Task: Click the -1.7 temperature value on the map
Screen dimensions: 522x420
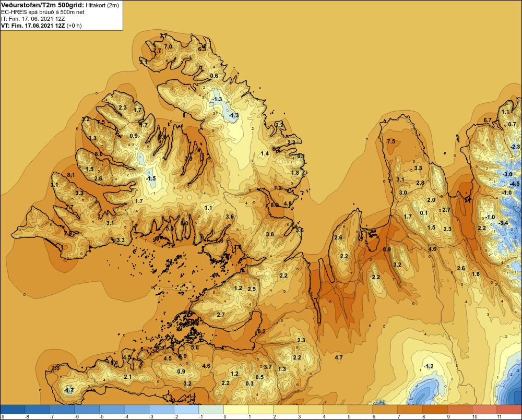Action: coord(69,390)
